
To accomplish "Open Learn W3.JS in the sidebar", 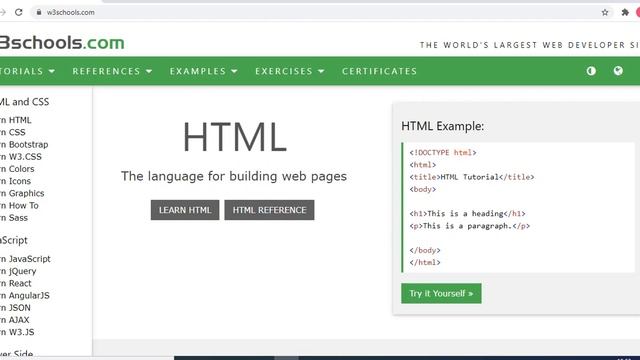I will point(17,332).
